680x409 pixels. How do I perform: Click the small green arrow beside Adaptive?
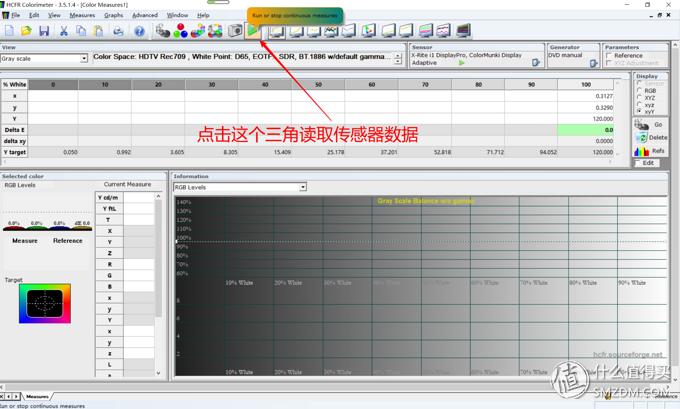[461, 63]
